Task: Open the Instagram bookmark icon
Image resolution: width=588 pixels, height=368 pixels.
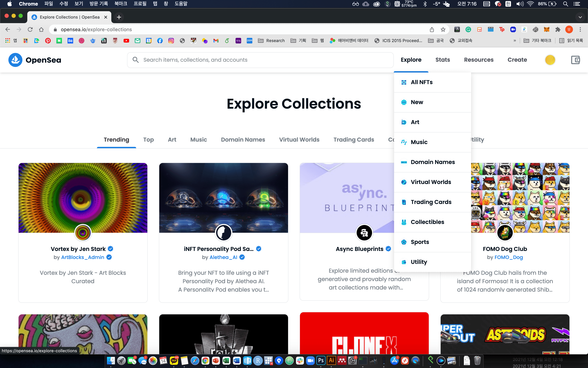Action: click(x=171, y=41)
